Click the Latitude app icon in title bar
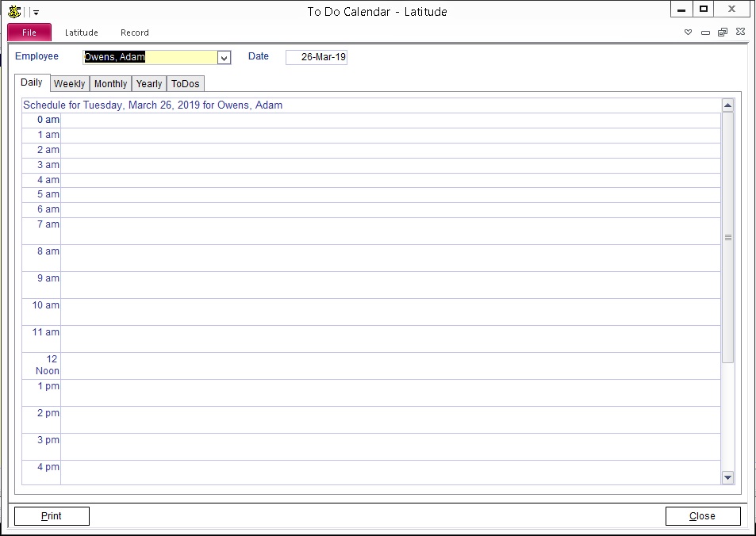The height and width of the screenshot is (536, 756). [14, 12]
